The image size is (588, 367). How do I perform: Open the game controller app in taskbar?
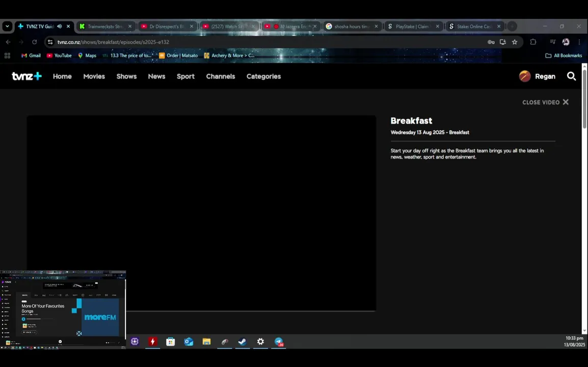coord(225,342)
